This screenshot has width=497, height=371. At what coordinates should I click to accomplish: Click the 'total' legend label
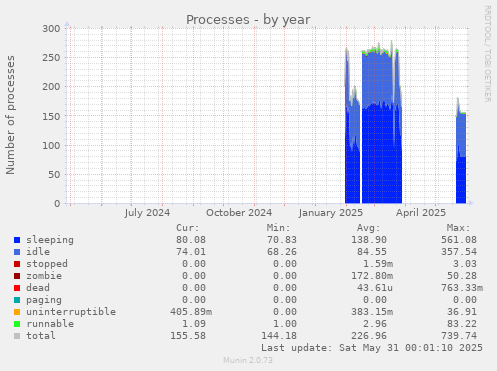(41, 336)
